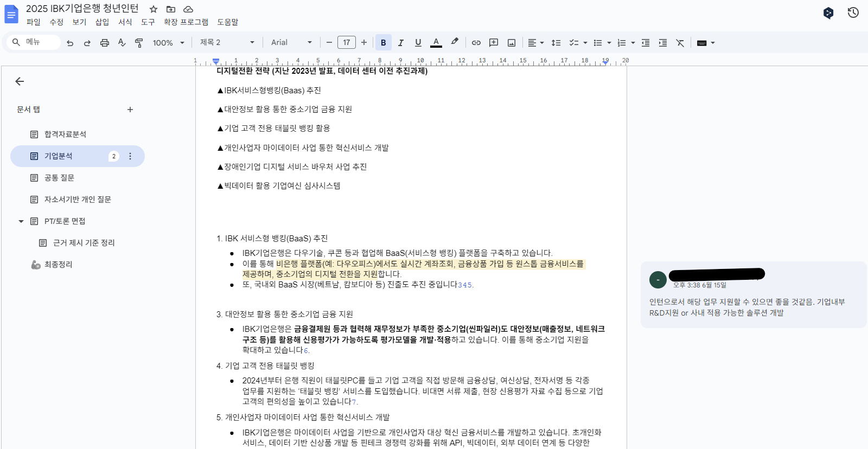Open numbered list dropdown arrow
This screenshot has height=449, width=868.
(633, 43)
